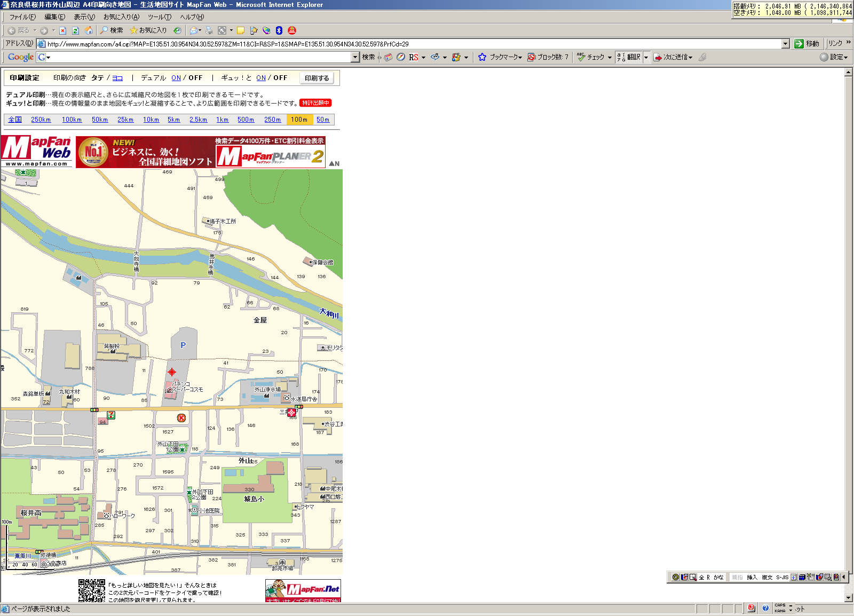Click the Circle K store icon on map
Viewport: 854px width, 616px height.
point(181,418)
